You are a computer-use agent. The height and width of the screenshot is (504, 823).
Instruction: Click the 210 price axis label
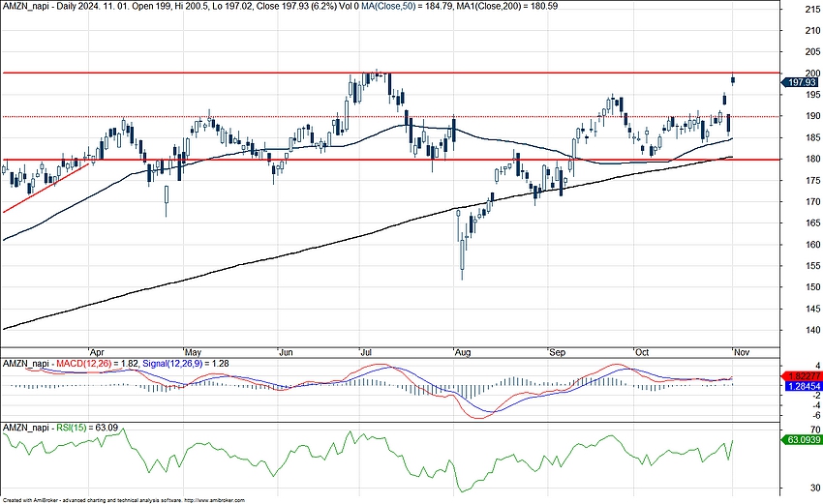[812, 31]
